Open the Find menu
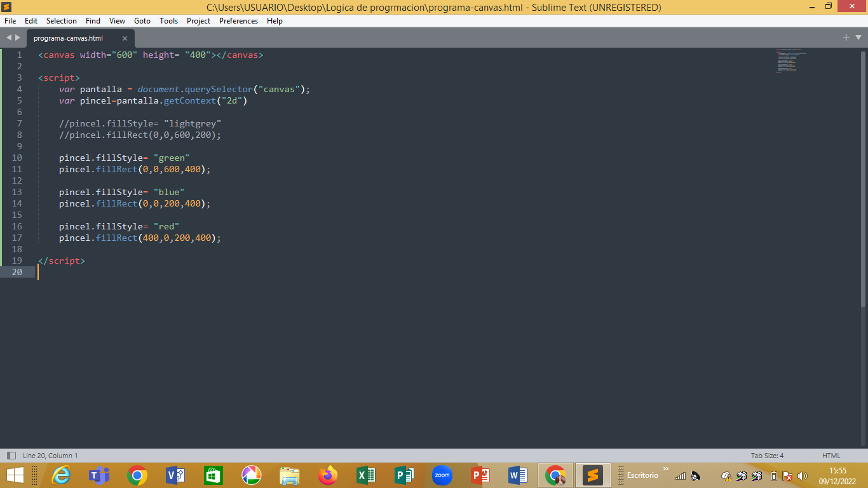Screen dimensions: 868x488 (x=93, y=21)
